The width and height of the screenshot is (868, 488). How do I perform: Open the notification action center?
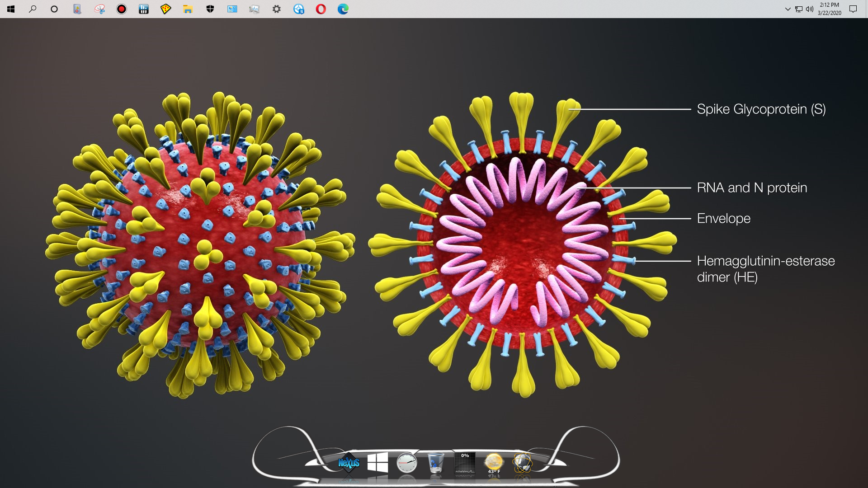(x=853, y=9)
